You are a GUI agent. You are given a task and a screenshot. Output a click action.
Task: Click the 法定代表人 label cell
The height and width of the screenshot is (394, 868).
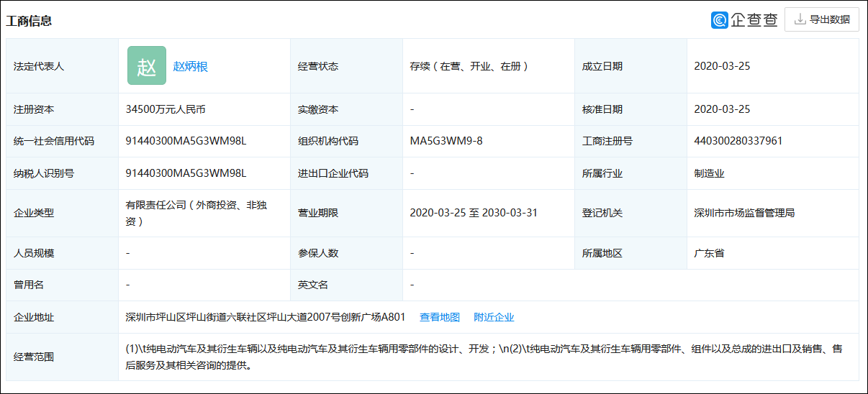(x=62, y=66)
